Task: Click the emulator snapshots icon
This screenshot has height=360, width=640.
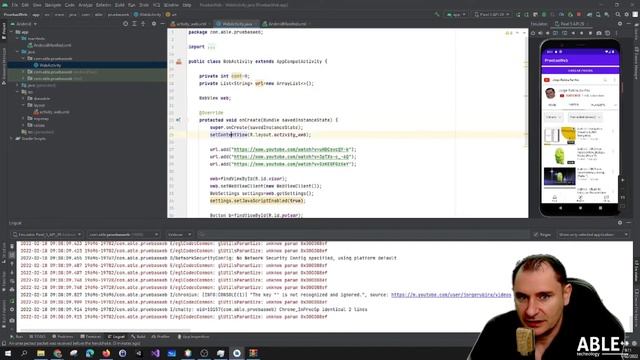Action: click(607, 33)
